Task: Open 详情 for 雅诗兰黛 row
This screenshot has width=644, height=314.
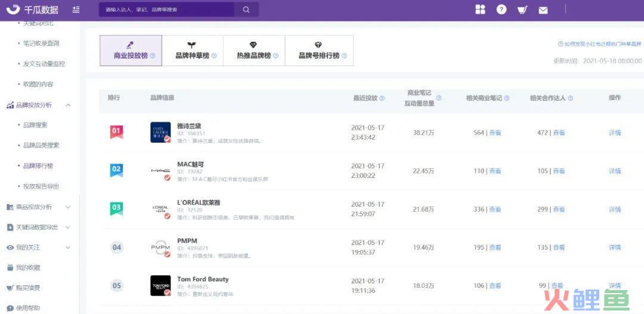Action: coord(615,133)
